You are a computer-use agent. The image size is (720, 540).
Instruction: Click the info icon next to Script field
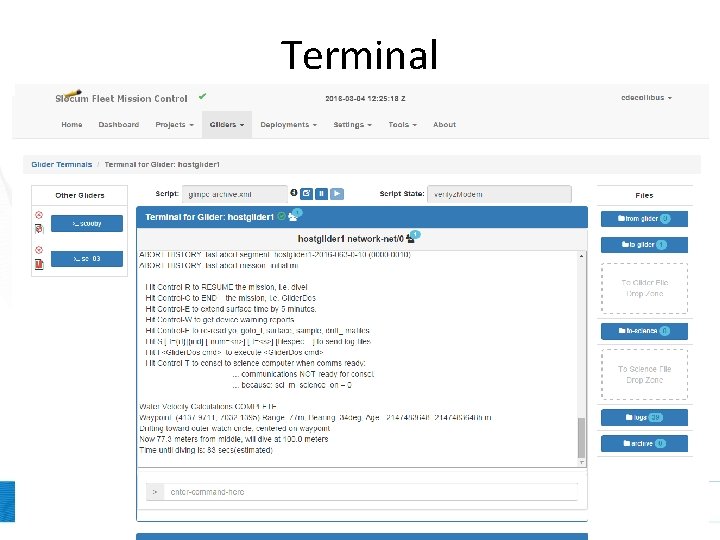(294, 193)
